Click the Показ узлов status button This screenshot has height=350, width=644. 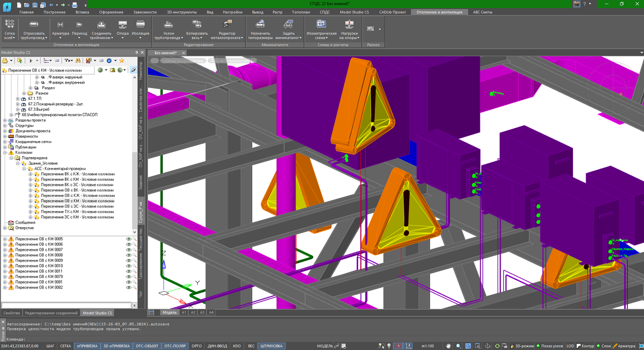tap(550, 346)
